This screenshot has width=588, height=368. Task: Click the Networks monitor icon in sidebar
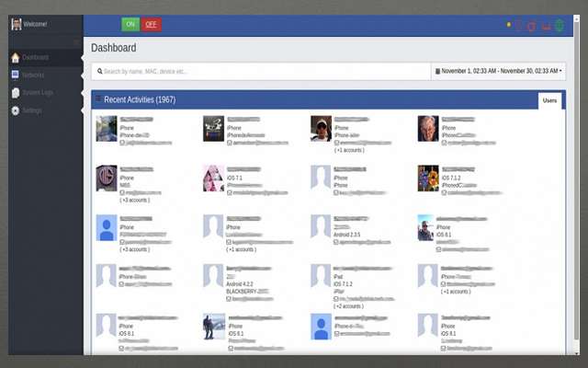click(15, 75)
